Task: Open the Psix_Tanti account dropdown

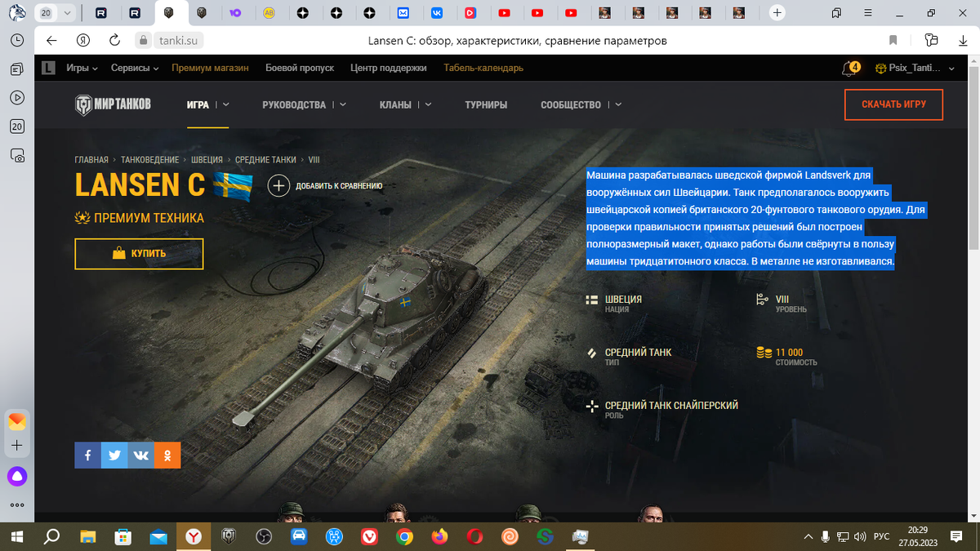Action: 915,69
